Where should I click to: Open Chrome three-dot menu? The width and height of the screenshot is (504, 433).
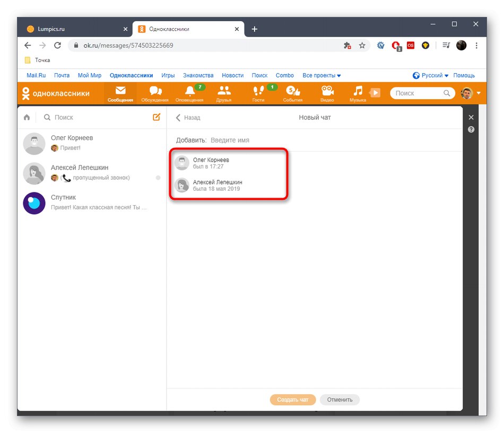pyautogui.click(x=476, y=45)
